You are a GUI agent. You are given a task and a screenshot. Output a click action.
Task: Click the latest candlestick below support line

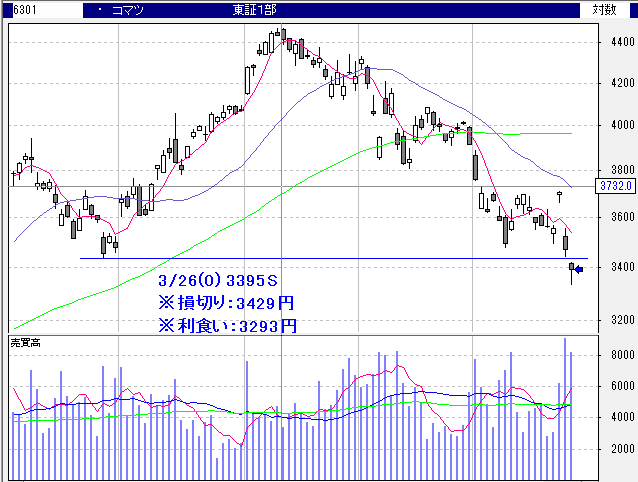[x=572, y=268]
